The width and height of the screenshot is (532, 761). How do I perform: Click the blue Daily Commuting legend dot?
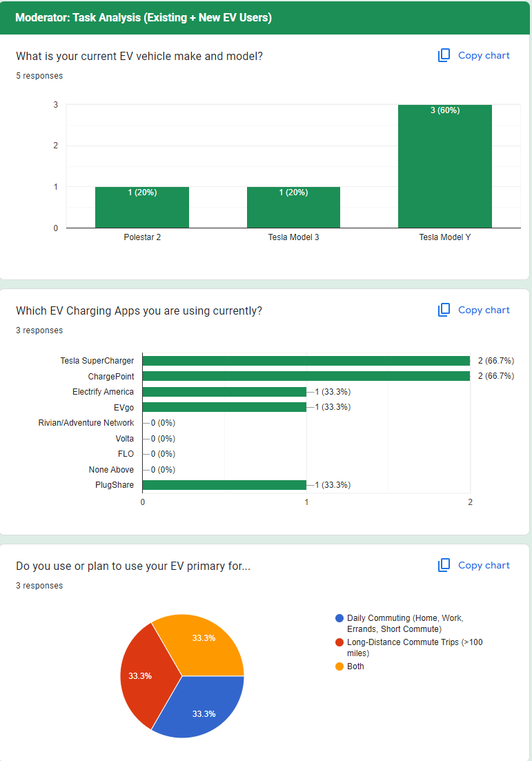(339, 618)
